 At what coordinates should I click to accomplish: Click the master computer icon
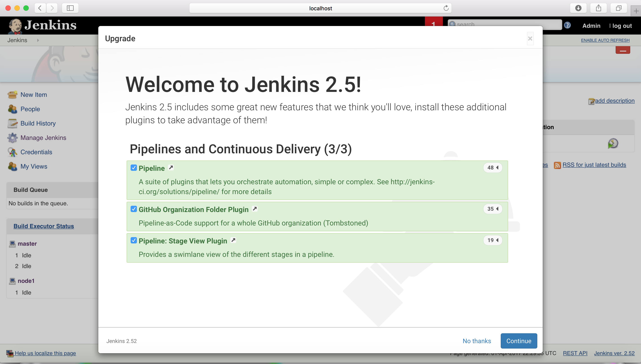pyautogui.click(x=12, y=244)
